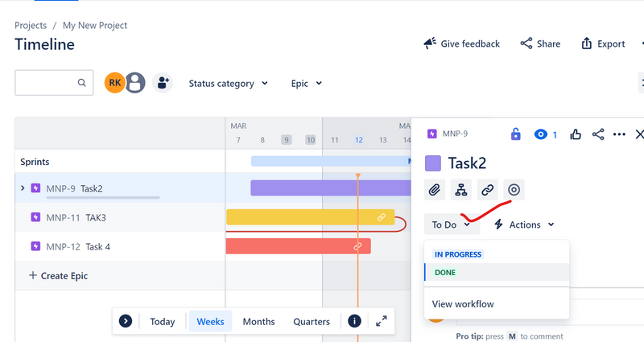This screenshot has height=342, width=644.
Task: Expand the MNP-9 Task2 row
Action: pyautogui.click(x=23, y=188)
